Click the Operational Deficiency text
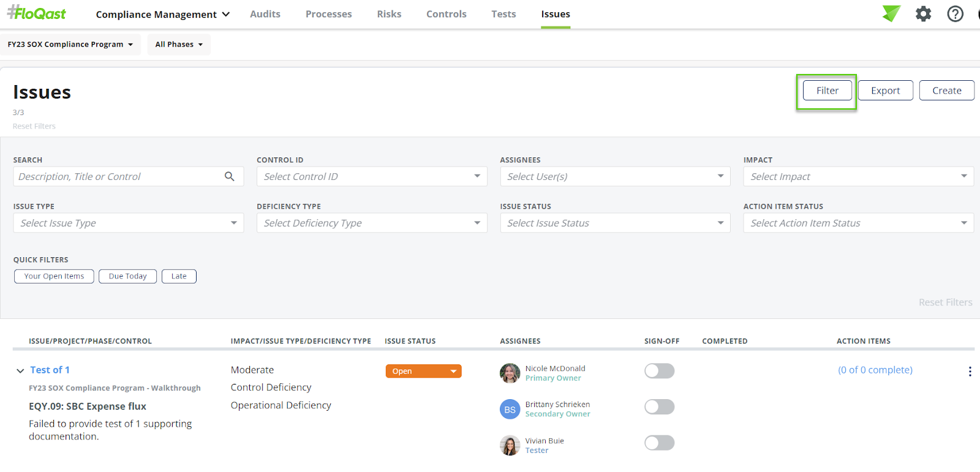Viewport: 980px width, 472px height. click(x=281, y=405)
